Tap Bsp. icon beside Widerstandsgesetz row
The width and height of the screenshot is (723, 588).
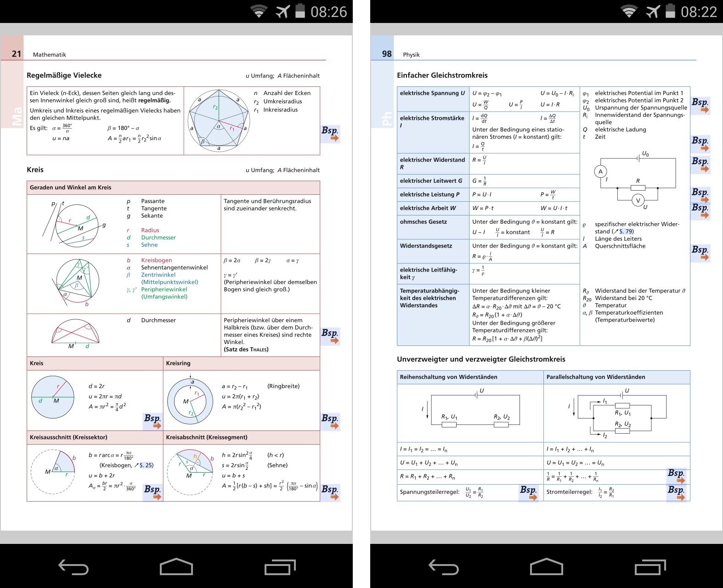tap(700, 252)
